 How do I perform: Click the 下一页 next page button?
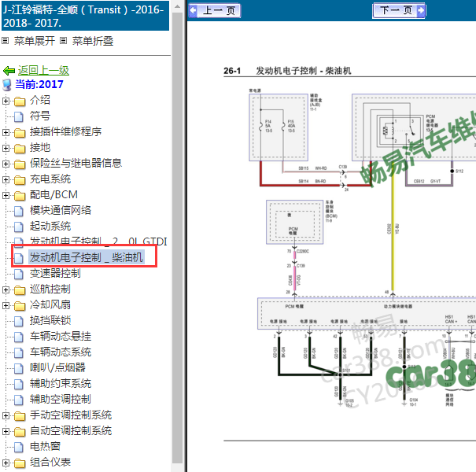coord(399,11)
